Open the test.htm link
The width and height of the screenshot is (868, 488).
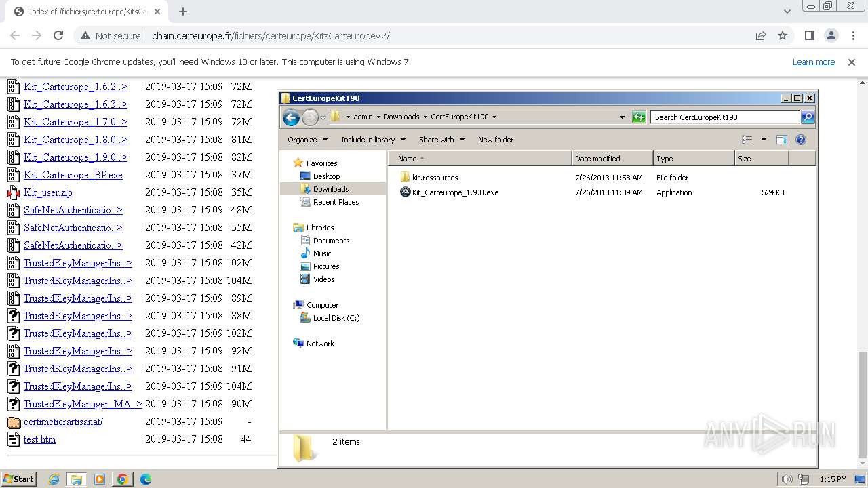point(39,439)
